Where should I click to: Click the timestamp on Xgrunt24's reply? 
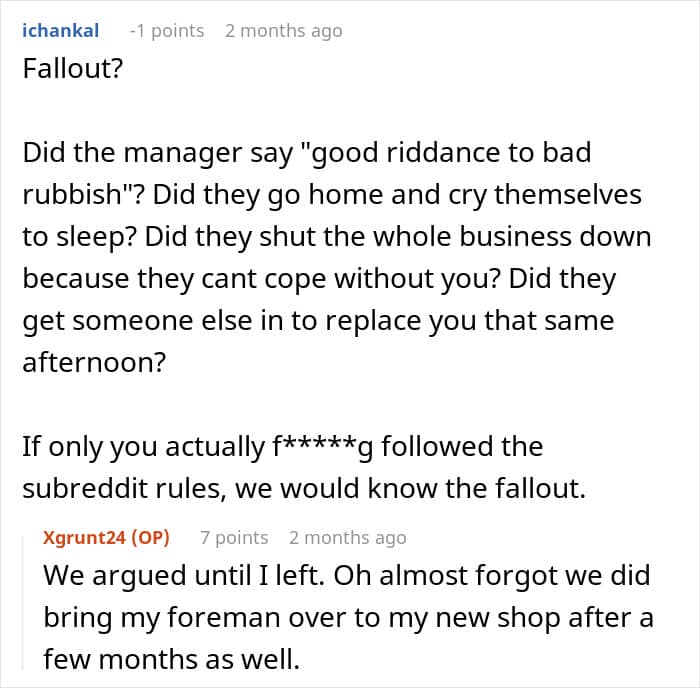tap(347, 537)
